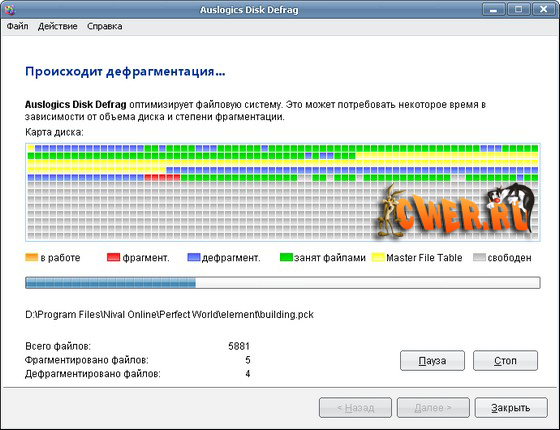Click the Закрыть button
This screenshot has height=430, width=560.
pos(511,408)
